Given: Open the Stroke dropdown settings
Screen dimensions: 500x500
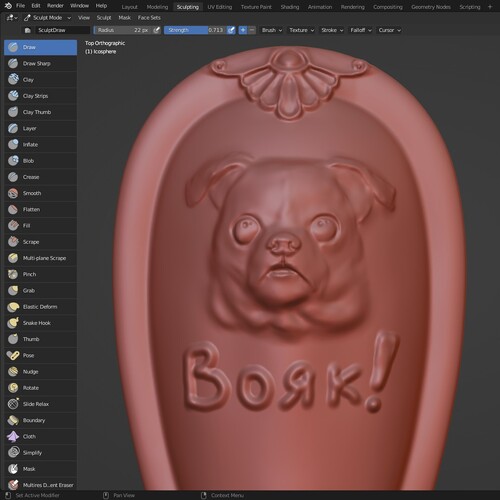Looking at the screenshot, I should pyautogui.click(x=332, y=30).
